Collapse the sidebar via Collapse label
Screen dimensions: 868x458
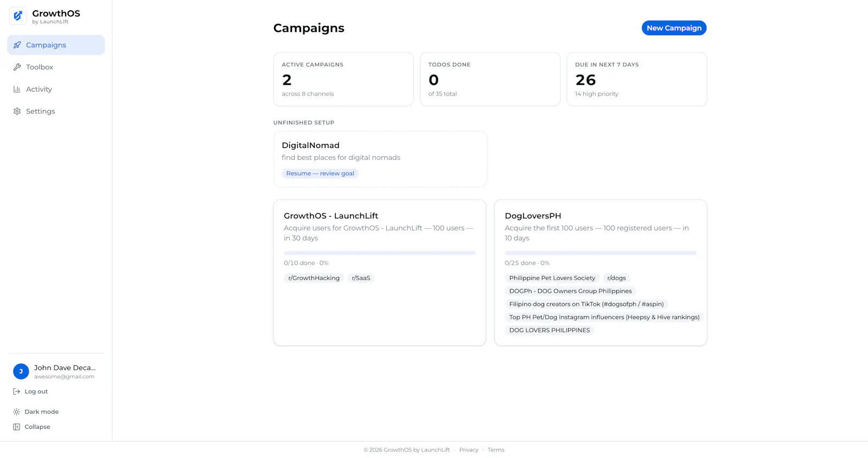point(37,427)
